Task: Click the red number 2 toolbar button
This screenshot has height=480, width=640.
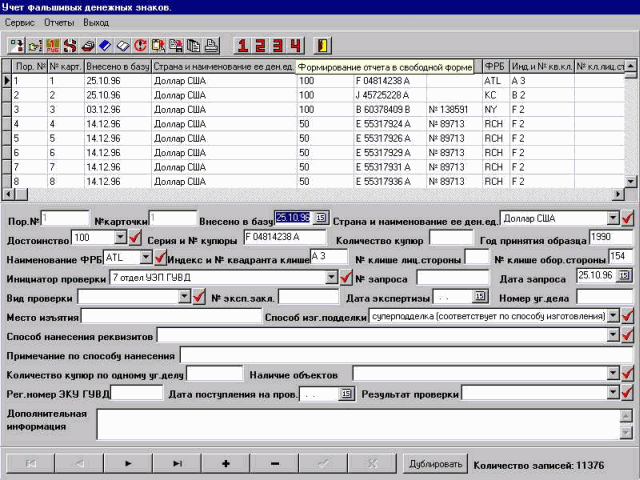Action: 260,45
